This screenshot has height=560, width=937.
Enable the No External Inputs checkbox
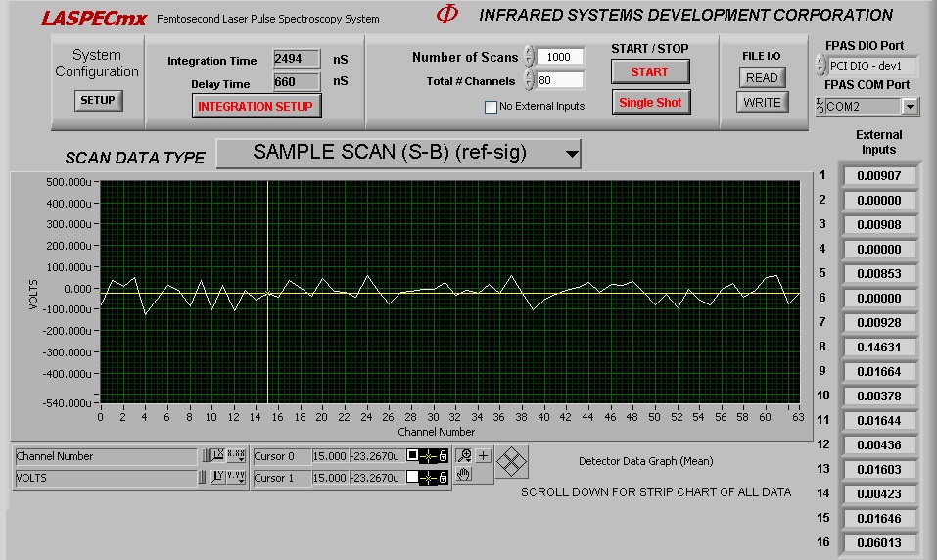click(492, 107)
